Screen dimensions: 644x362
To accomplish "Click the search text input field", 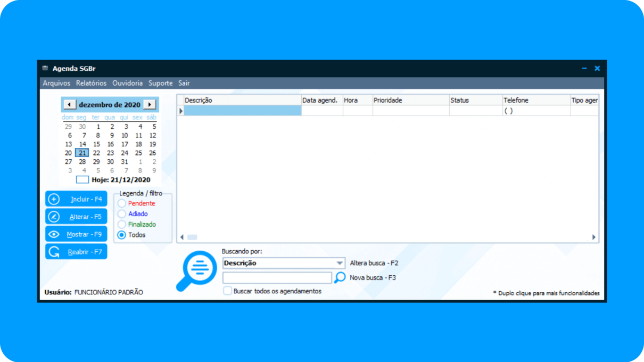I will (277, 277).
